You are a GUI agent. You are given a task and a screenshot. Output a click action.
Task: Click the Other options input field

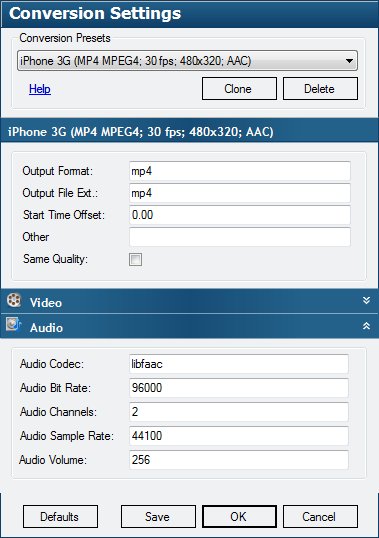[x=239, y=237]
